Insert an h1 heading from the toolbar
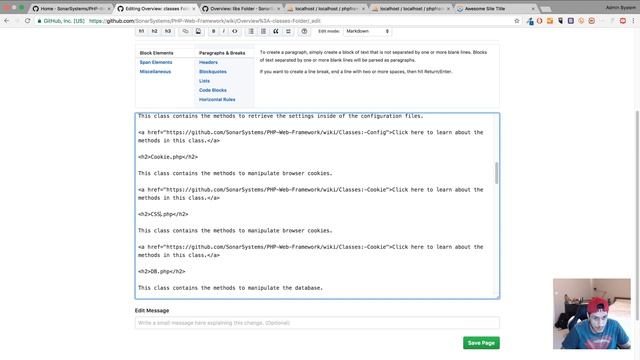Screen dimensions: 640x360 click(x=142, y=31)
